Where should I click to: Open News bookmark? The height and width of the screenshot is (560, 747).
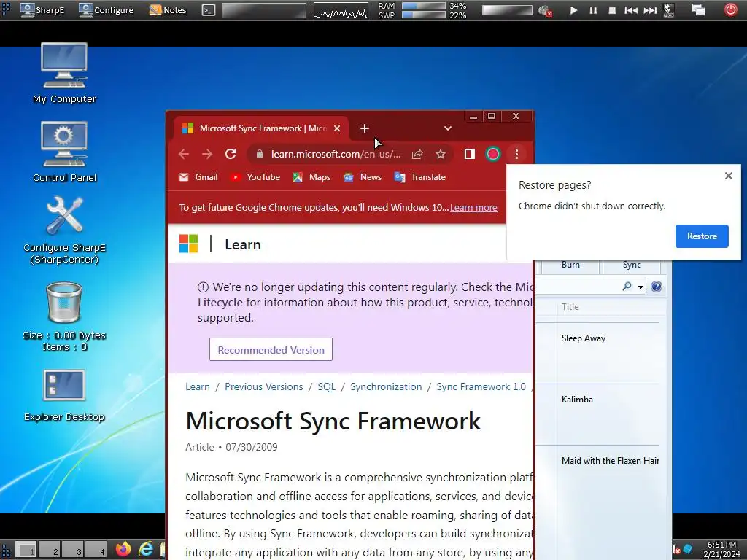(x=363, y=177)
